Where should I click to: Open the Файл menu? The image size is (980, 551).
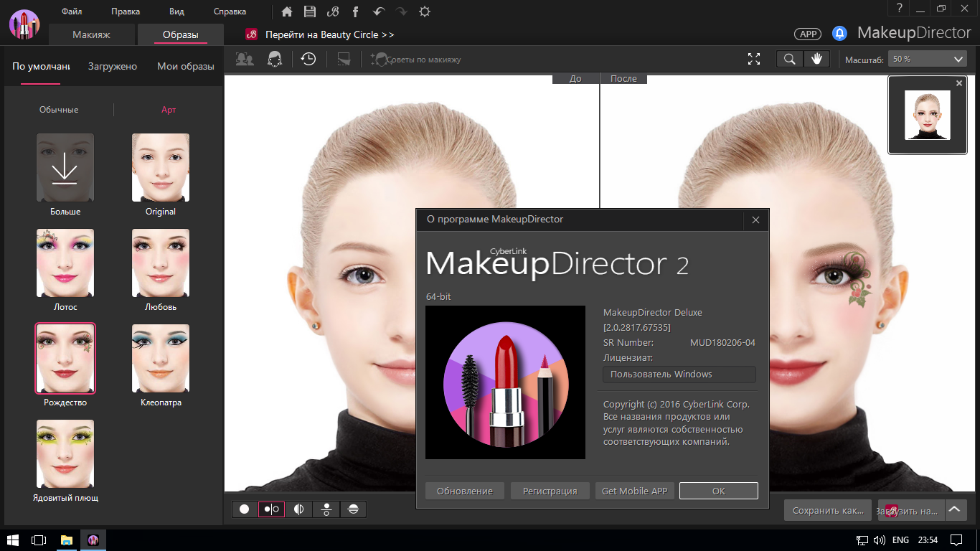[x=72, y=11]
